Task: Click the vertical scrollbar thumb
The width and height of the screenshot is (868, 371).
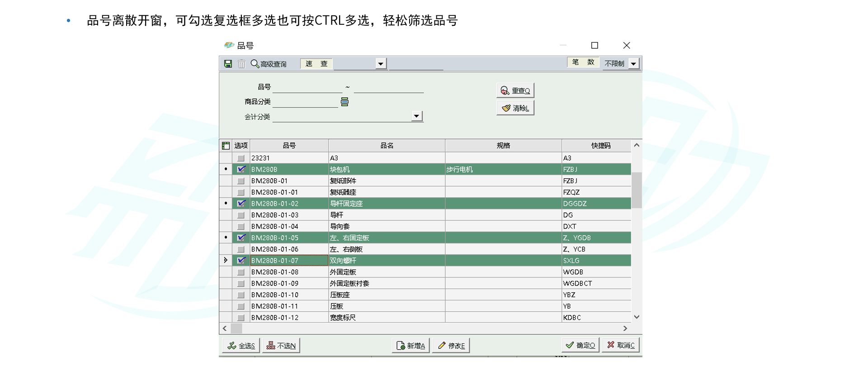Action: tap(637, 190)
